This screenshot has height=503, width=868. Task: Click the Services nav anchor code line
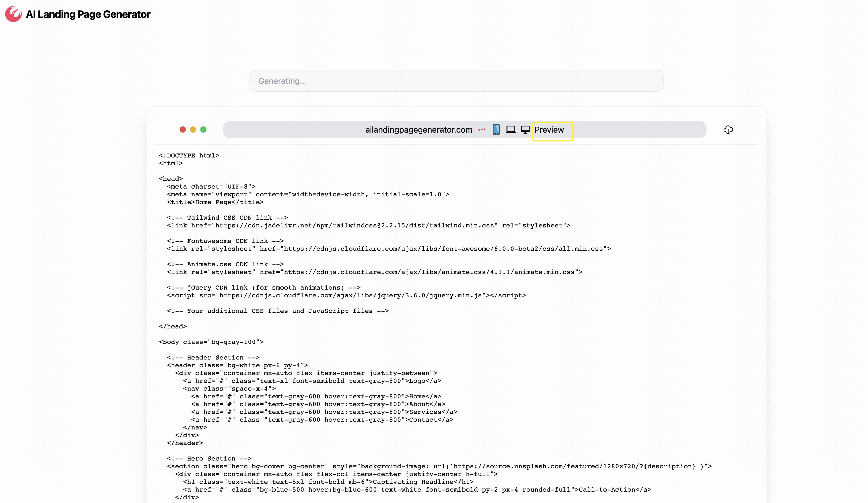coord(324,412)
